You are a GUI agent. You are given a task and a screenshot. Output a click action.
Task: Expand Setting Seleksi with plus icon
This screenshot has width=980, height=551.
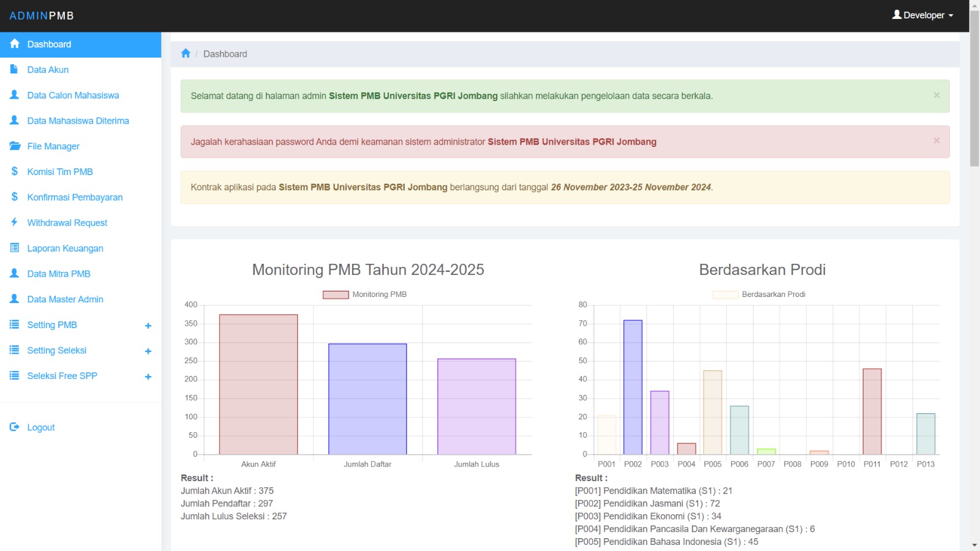(148, 351)
